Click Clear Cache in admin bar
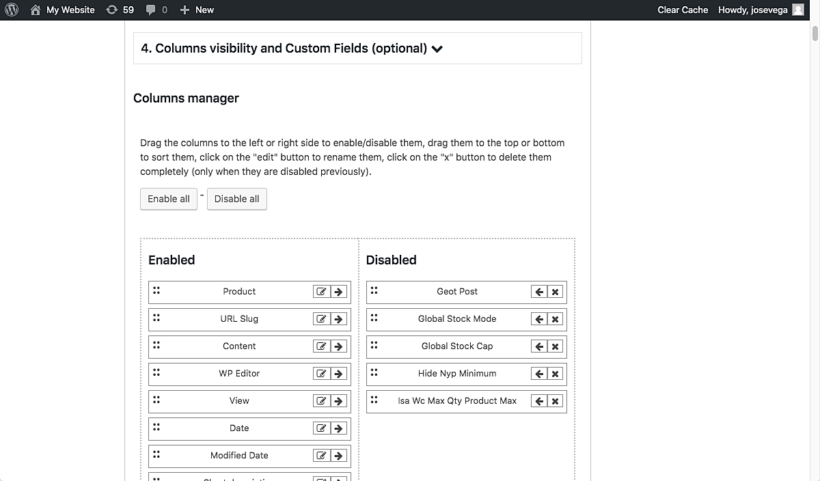Image resolution: width=820 pixels, height=481 pixels. (682, 9)
